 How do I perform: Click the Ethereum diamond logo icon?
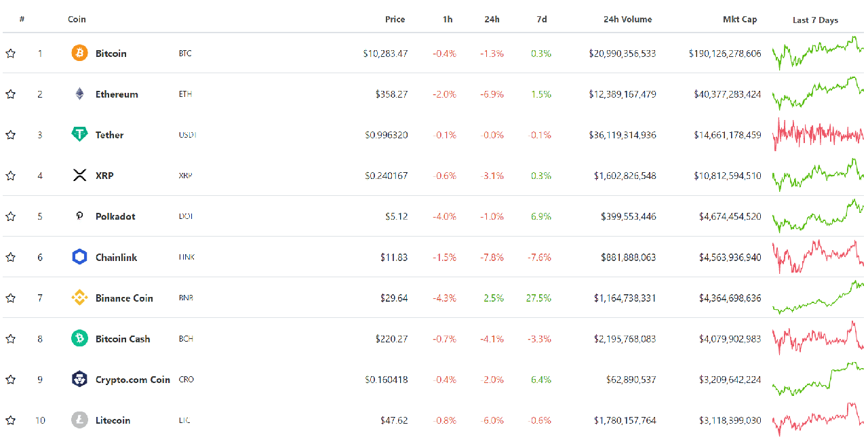79,94
